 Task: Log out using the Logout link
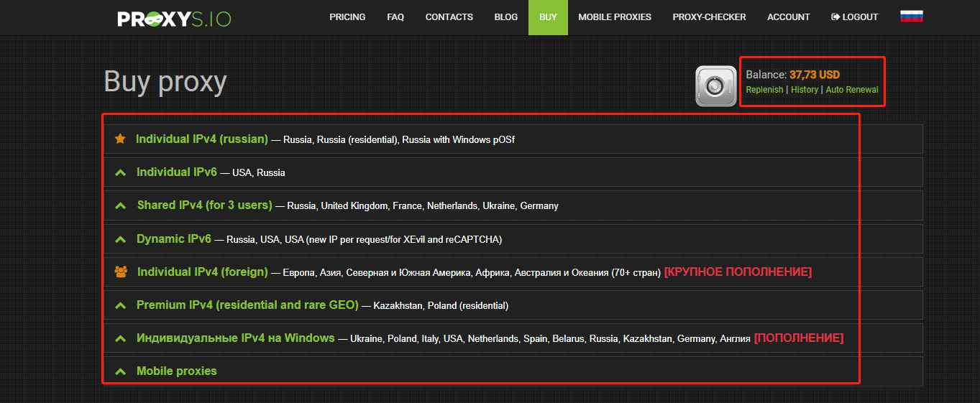[854, 17]
